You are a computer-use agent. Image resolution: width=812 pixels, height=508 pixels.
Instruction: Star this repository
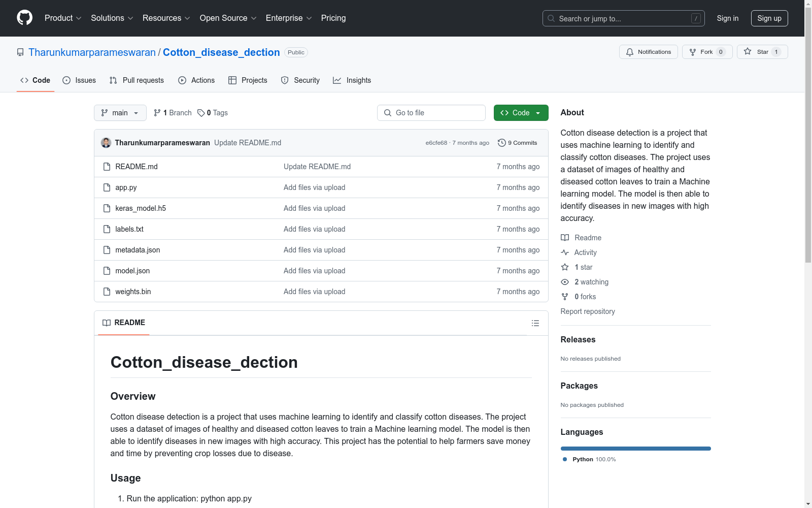click(762, 52)
